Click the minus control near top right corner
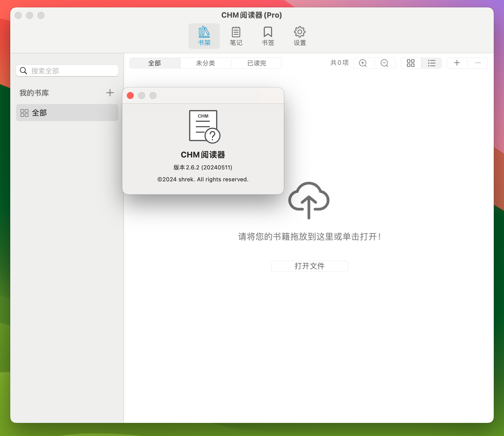This screenshot has width=504, height=436. tap(478, 63)
